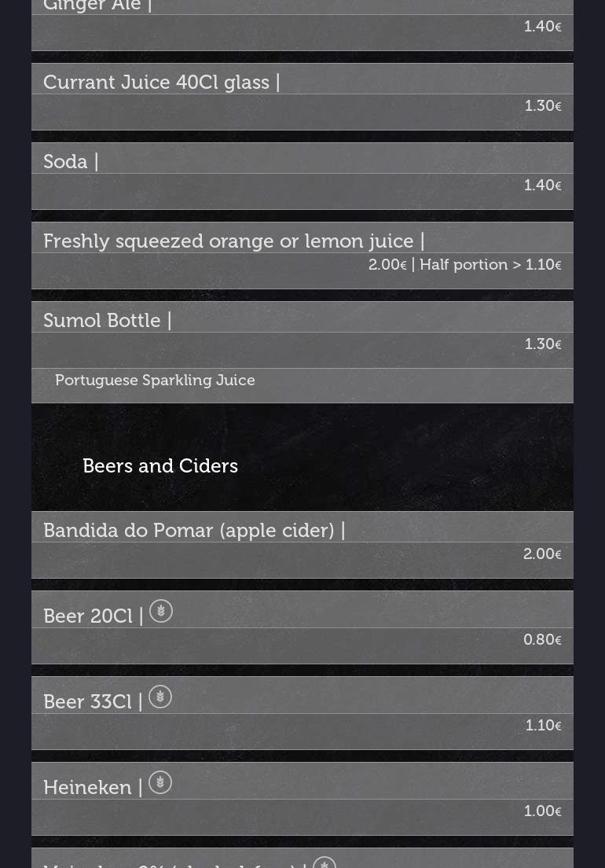Viewport: 605px width, 868px height.
Task: Click the half portion price for orange juice
Action: [490, 265]
